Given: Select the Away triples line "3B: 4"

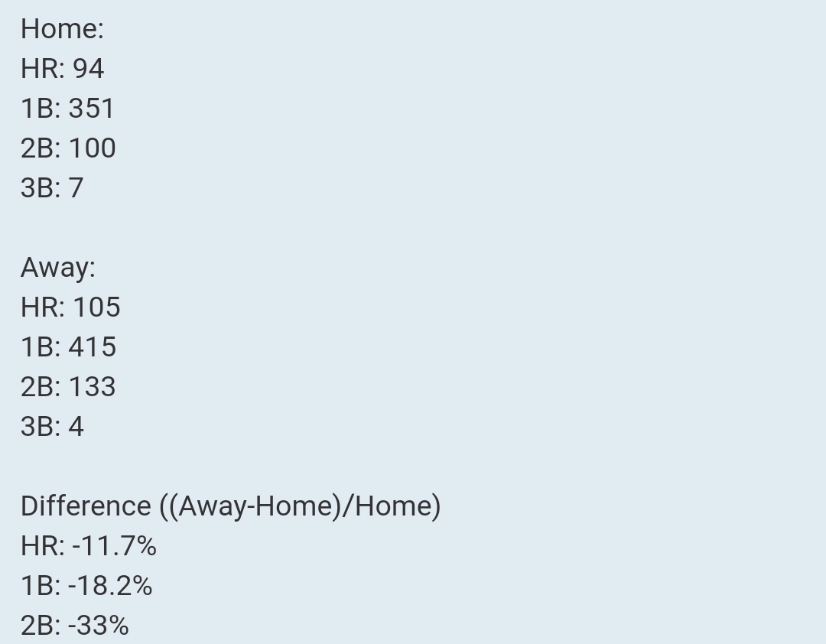Looking at the screenshot, I should (x=52, y=427).
